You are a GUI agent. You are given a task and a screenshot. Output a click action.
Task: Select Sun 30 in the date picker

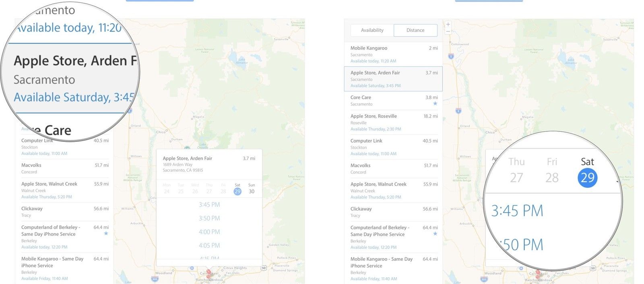(x=252, y=189)
